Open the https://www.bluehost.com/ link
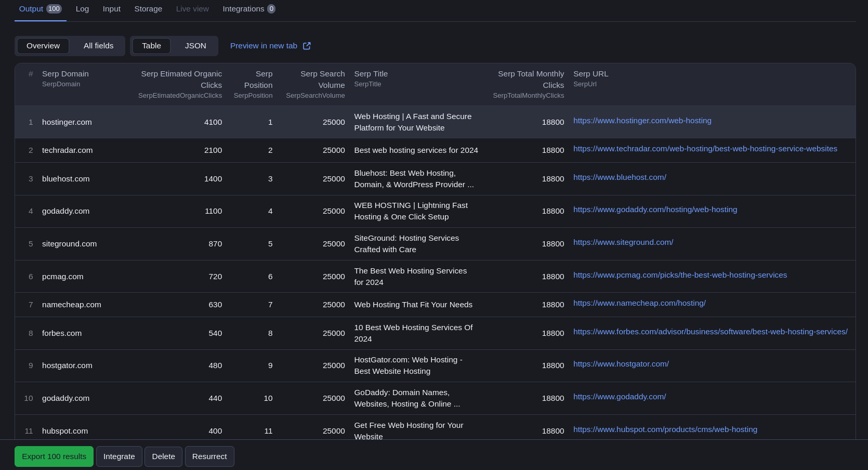 (620, 177)
